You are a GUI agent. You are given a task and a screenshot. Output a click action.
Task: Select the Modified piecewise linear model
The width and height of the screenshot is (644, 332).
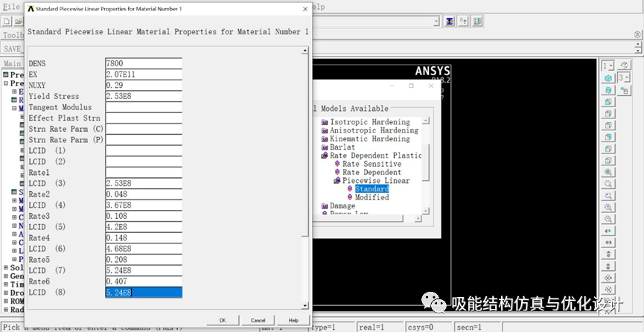(x=372, y=197)
